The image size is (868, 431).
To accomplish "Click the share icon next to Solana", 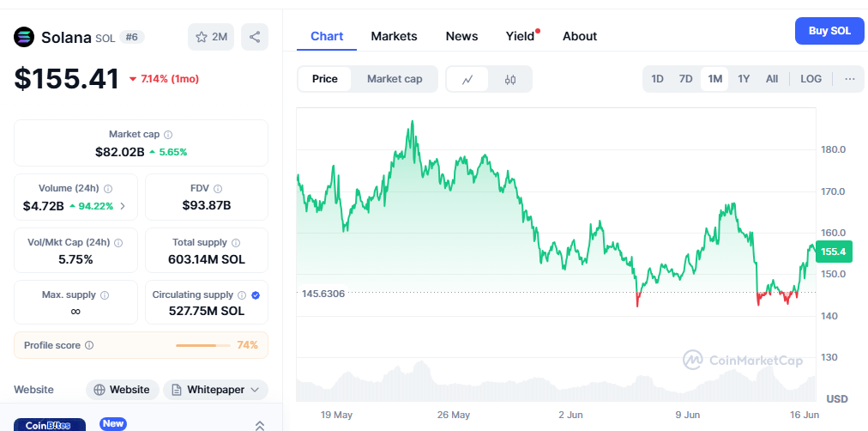I will coord(255,37).
